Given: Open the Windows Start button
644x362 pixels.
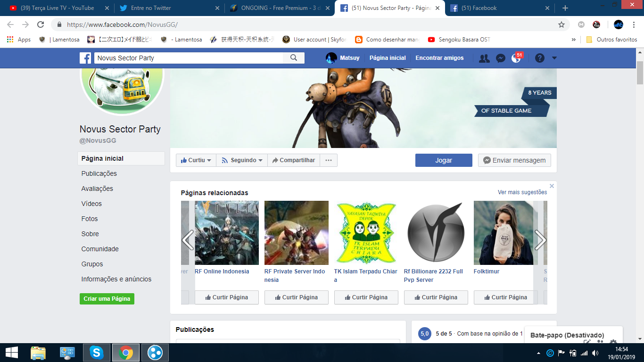Looking at the screenshot, I should (12, 353).
